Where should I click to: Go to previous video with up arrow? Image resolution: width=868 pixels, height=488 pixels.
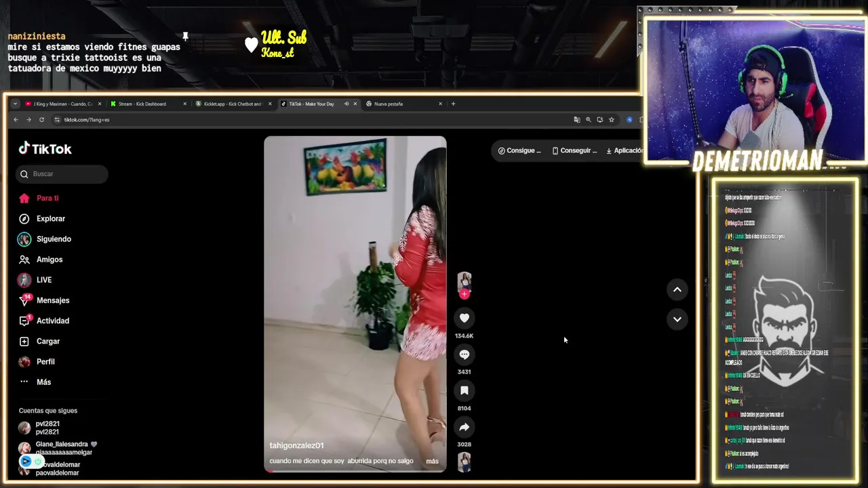coord(677,289)
